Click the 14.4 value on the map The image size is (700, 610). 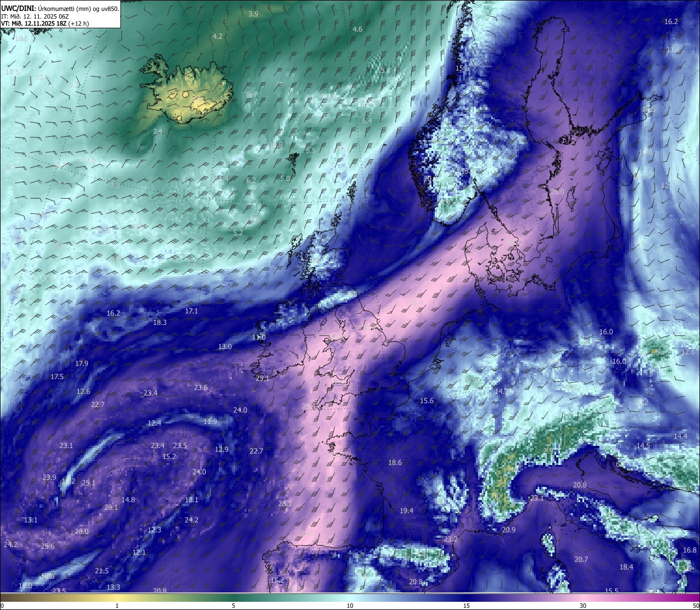tap(680, 436)
